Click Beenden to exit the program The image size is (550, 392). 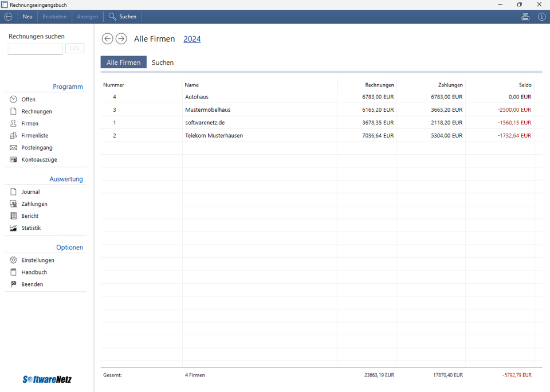click(x=32, y=284)
